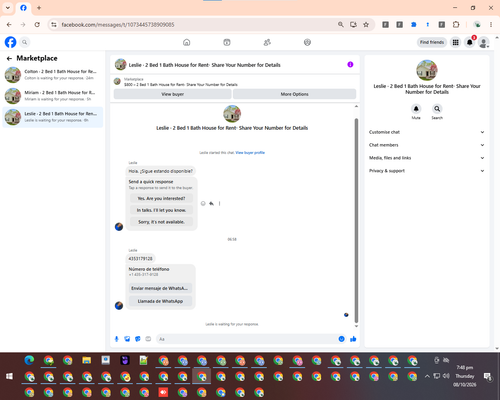Open File Explorer from the taskbar
The image size is (500, 400).
pos(87,360)
